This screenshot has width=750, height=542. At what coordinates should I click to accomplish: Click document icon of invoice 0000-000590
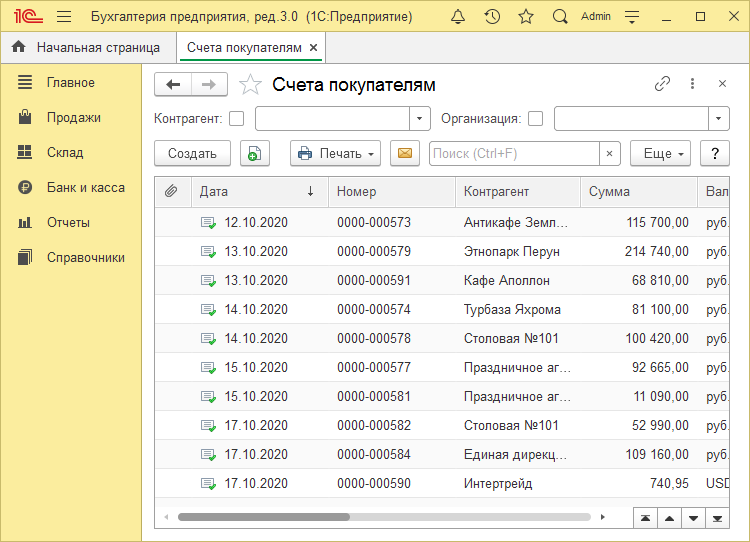(208, 483)
